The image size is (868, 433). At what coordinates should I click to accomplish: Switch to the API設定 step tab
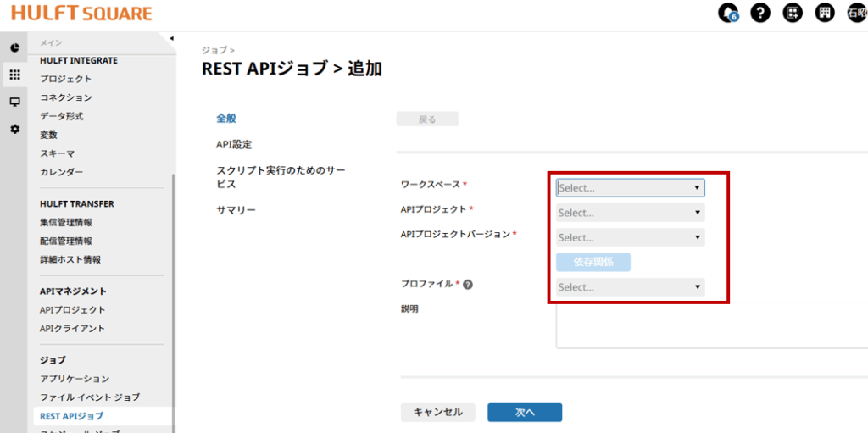point(234,145)
